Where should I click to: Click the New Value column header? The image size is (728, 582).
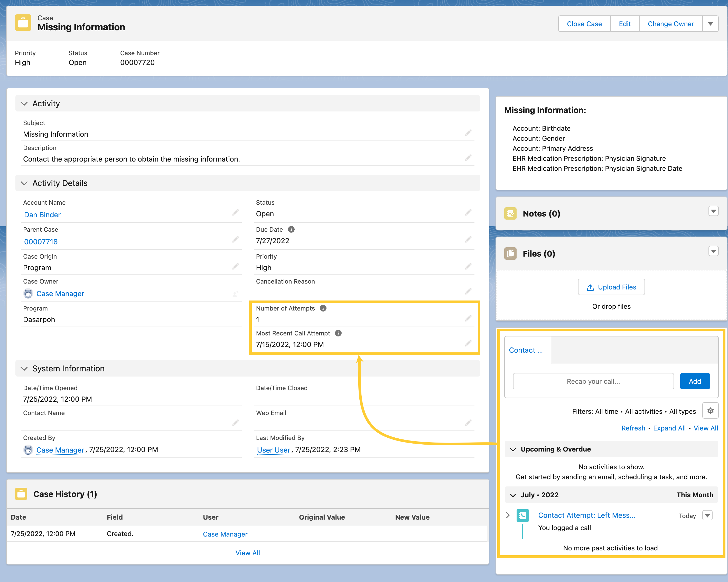412,517
